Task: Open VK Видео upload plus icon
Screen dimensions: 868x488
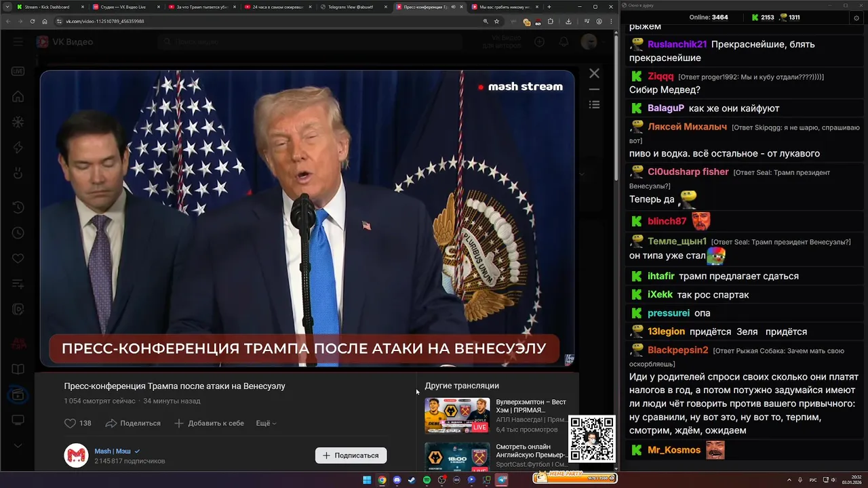Action: pyautogui.click(x=539, y=42)
